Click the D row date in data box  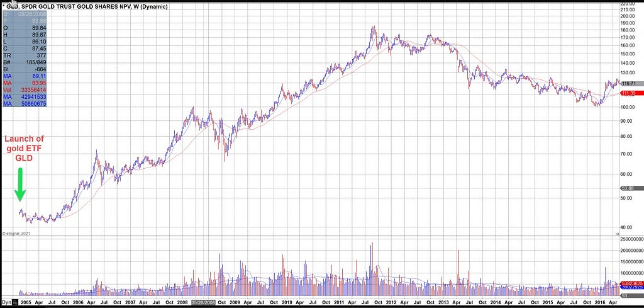[x=33, y=14]
